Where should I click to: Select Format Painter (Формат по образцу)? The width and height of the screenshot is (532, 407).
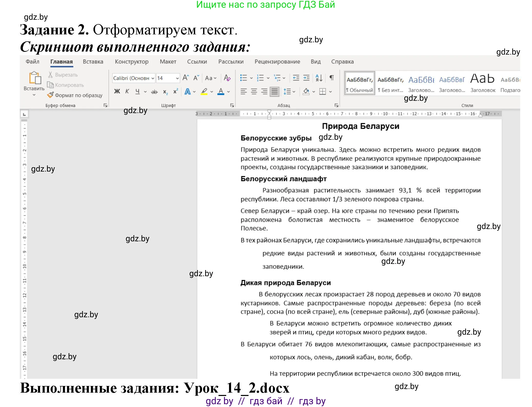pos(75,95)
